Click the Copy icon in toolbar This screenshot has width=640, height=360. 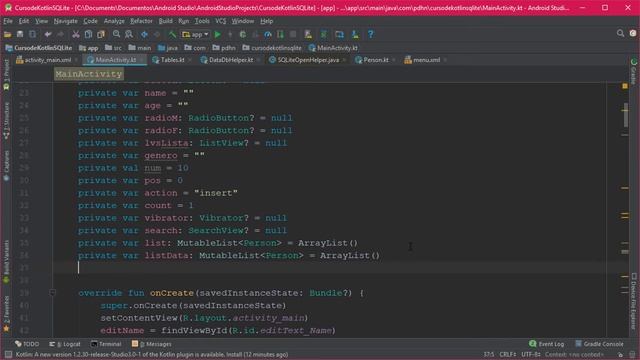click(x=88, y=34)
